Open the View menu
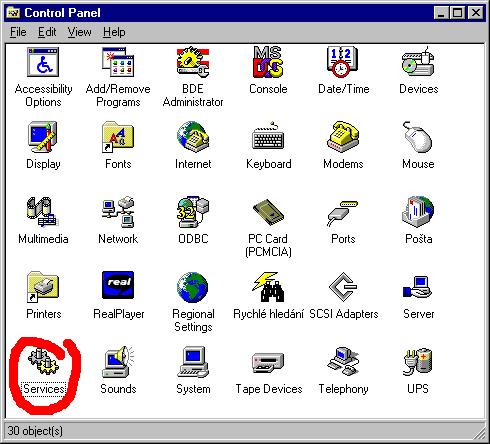 coord(79,32)
